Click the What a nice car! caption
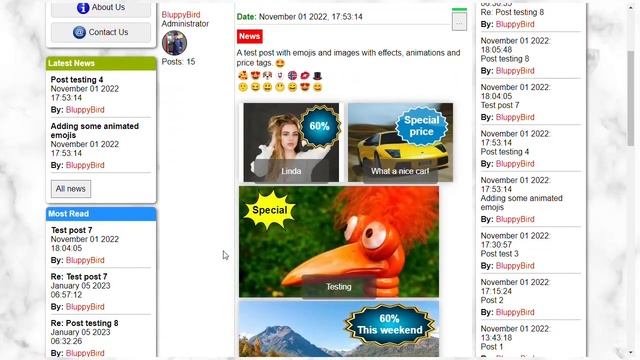Image resolution: width=640 pixels, height=360 pixels. [x=400, y=171]
